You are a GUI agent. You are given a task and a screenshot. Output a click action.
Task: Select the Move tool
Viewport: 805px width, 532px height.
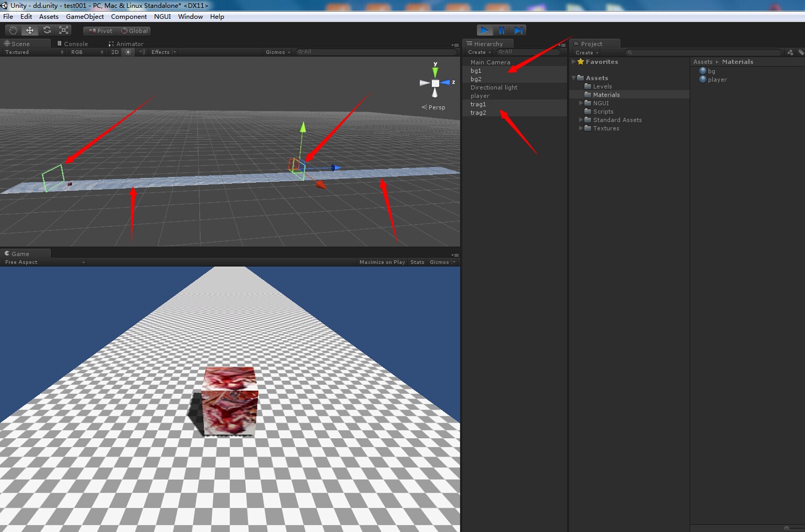click(29, 30)
